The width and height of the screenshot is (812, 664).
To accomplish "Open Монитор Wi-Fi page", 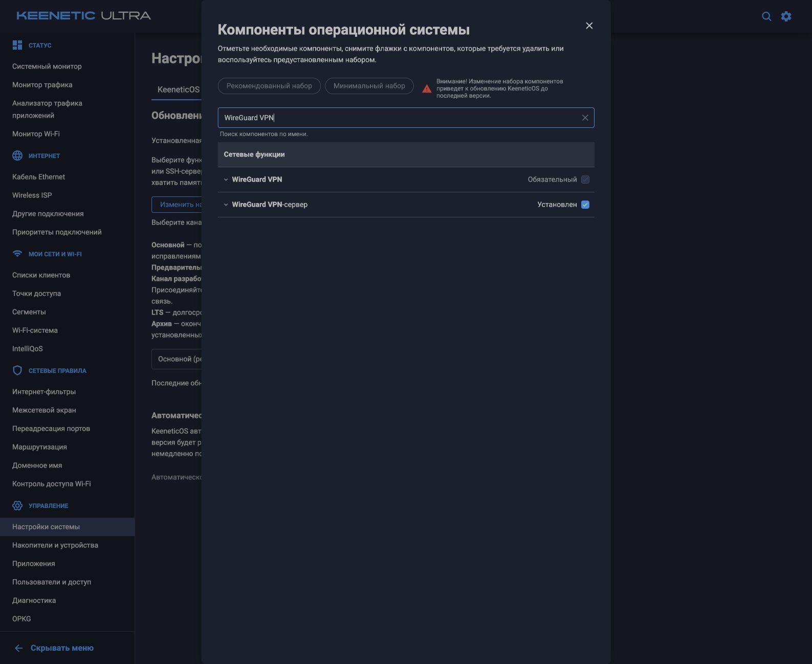I will pyautogui.click(x=36, y=134).
